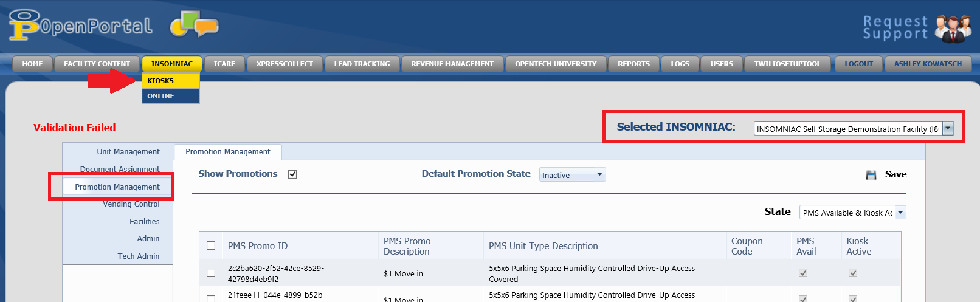The width and height of the screenshot is (980, 302).
Task: Open the Selected INSOMNIAC facility dropdown
Action: pyautogui.click(x=854, y=128)
